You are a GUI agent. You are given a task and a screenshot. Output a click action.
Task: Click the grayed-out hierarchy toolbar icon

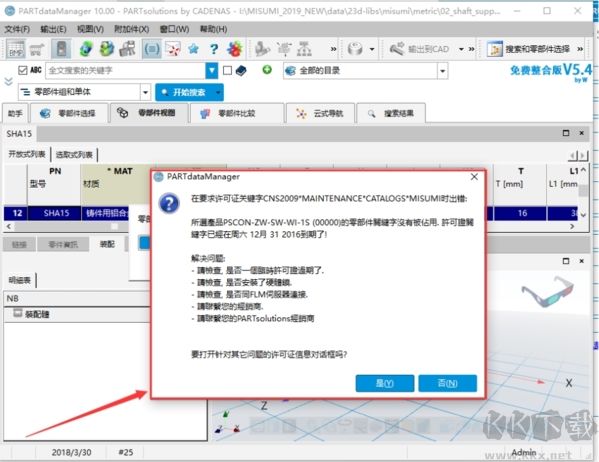304,49
